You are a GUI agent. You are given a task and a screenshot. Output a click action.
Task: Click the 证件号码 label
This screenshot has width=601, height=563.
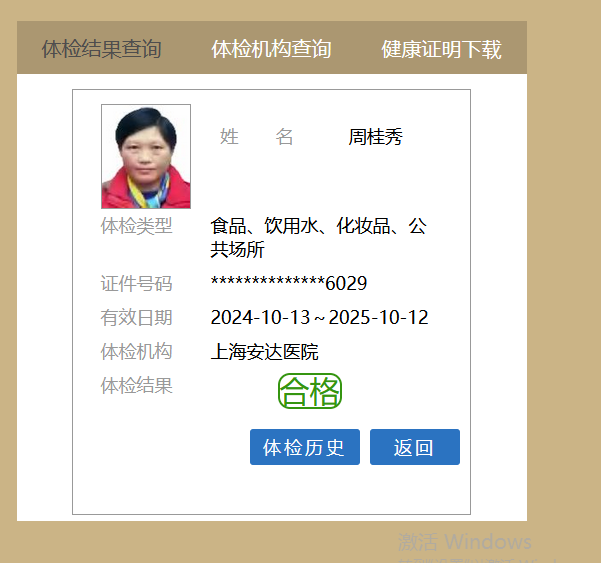136,284
